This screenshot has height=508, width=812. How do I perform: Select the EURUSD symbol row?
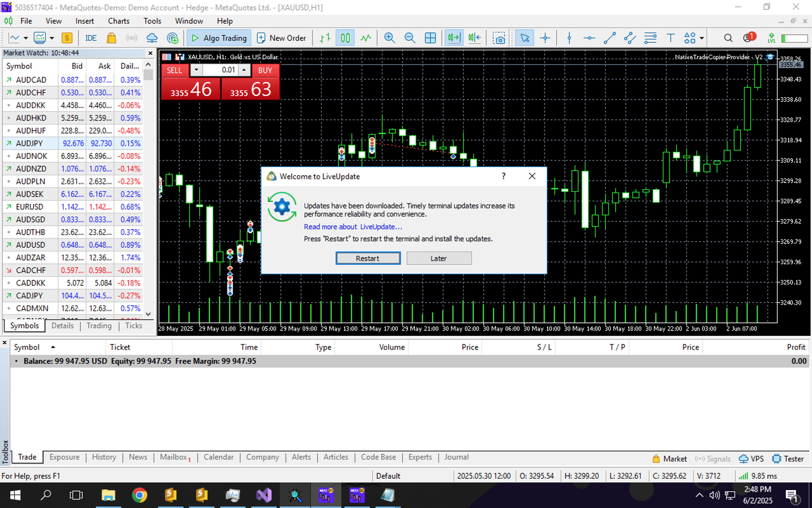(x=73, y=207)
